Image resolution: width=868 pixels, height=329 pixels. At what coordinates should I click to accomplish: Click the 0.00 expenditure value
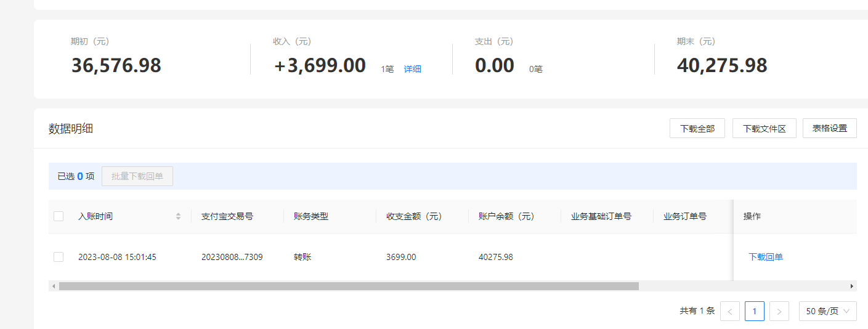click(x=495, y=65)
